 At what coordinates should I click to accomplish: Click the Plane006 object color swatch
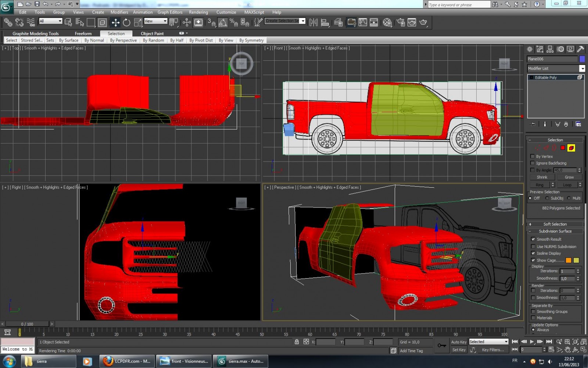582,59
